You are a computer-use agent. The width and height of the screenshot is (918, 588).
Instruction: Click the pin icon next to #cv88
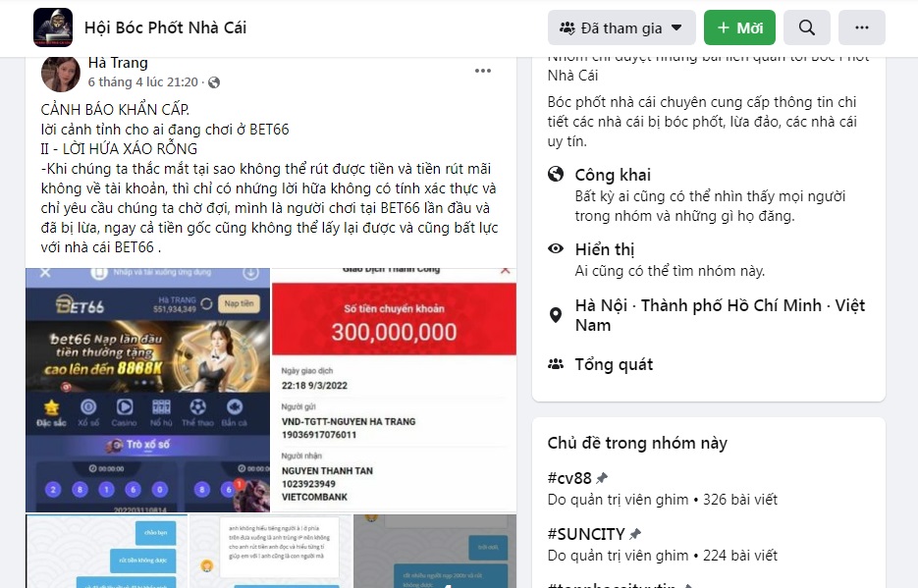[601, 478]
